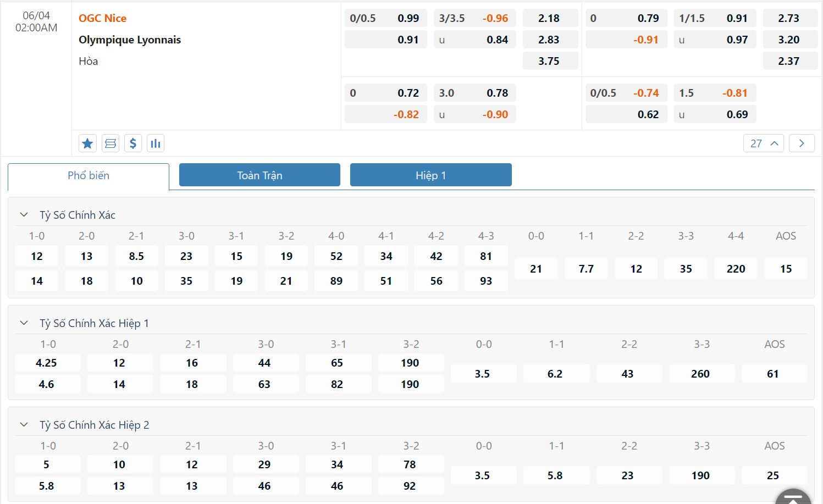Add match to favorites with star icon

pyautogui.click(x=87, y=143)
